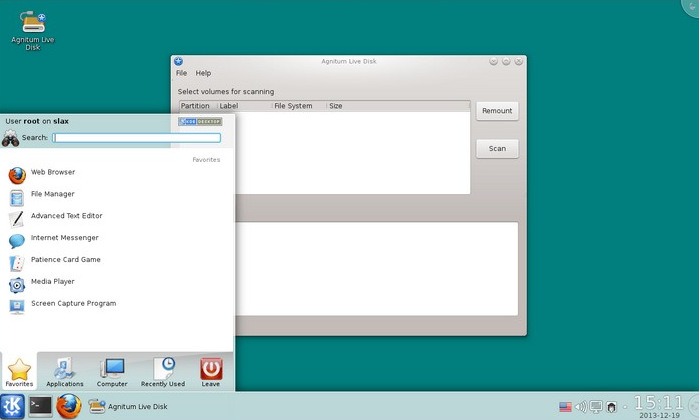Sort by the Size column header
The width and height of the screenshot is (700, 420).
pyautogui.click(x=398, y=106)
